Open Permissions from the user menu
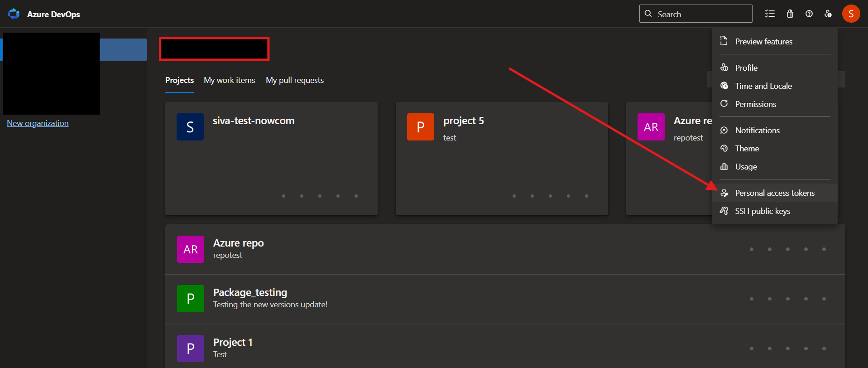This screenshot has height=368, width=868. click(775, 104)
